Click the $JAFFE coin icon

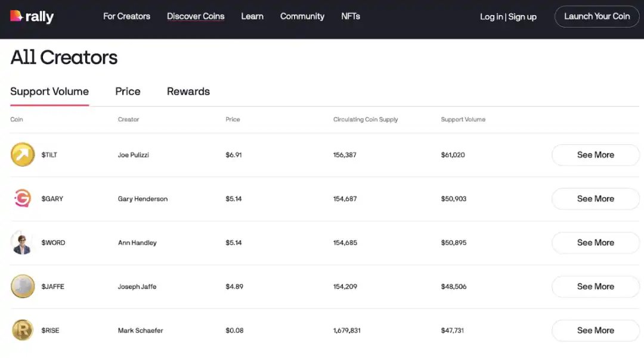pos(23,287)
